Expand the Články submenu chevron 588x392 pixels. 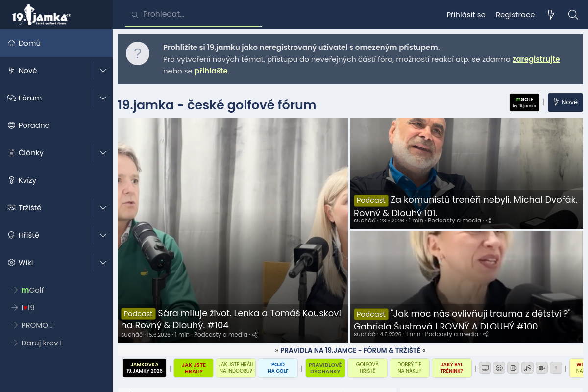click(x=103, y=153)
